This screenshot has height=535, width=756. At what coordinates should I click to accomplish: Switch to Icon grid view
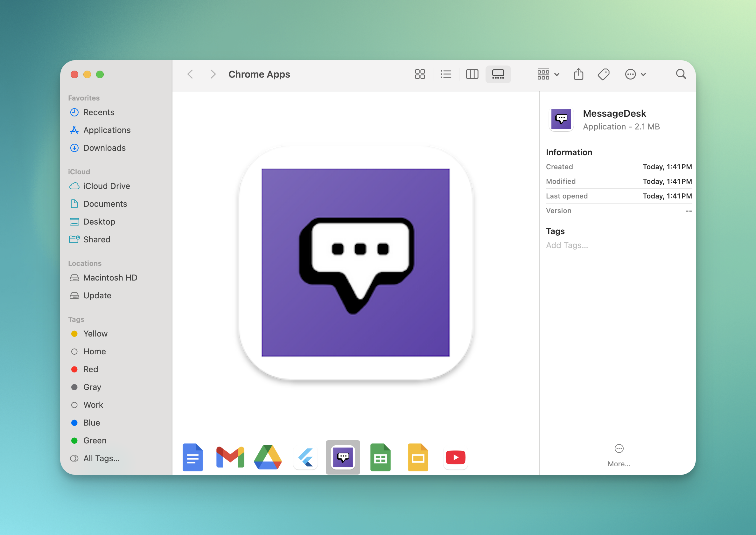point(420,74)
